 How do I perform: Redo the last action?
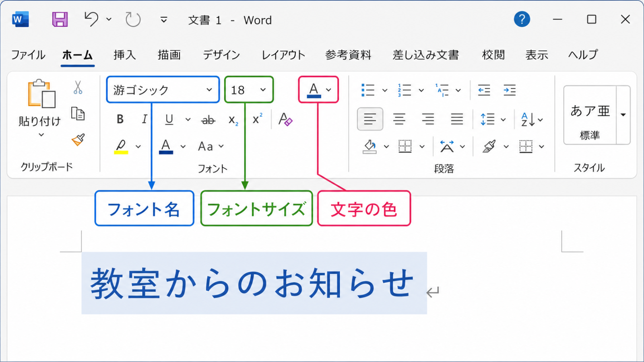(x=133, y=19)
